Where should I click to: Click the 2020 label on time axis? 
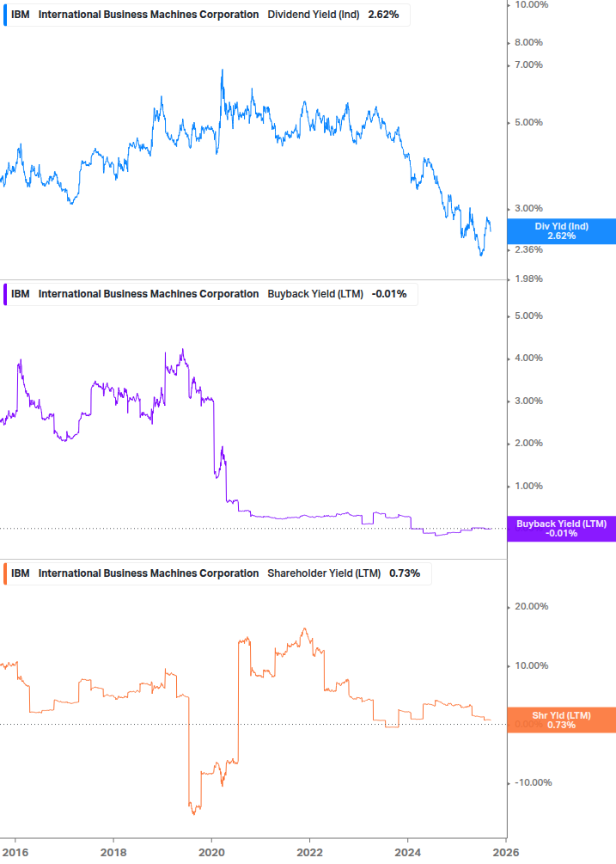(211, 853)
